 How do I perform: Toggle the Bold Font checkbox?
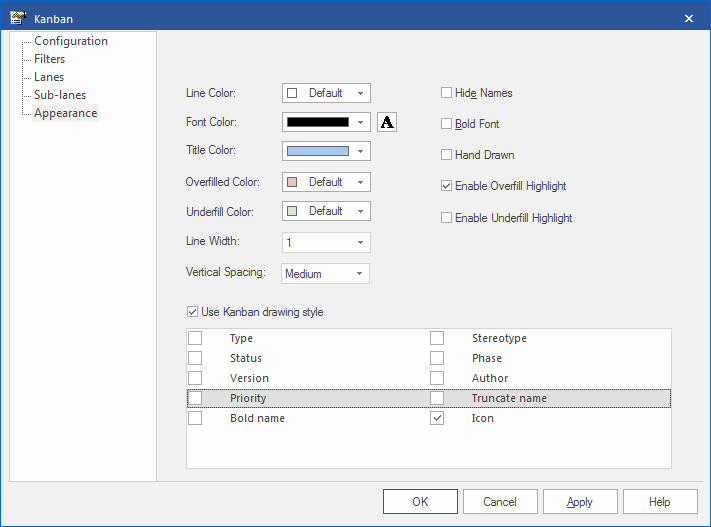coord(447,124)
